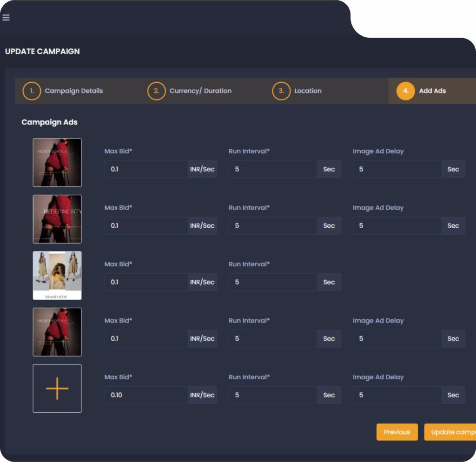Edit Image Ad Delay field of second ad
The width and height of the screenshot is (476, 462).
(397, 225)
